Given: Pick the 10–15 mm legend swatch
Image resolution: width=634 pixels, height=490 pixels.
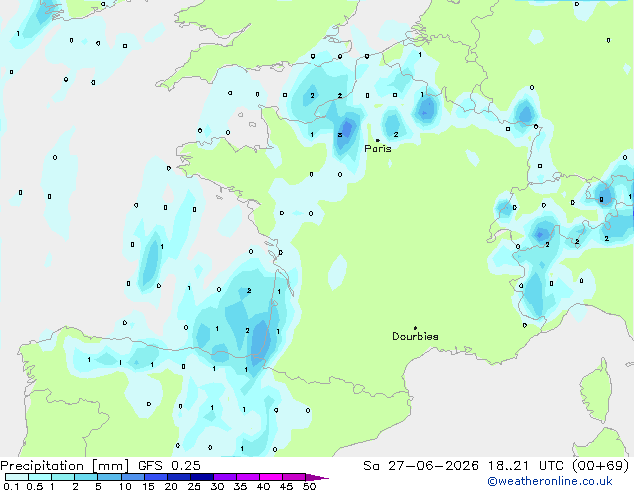Looking at the screenshot, I should pos(132,477).
